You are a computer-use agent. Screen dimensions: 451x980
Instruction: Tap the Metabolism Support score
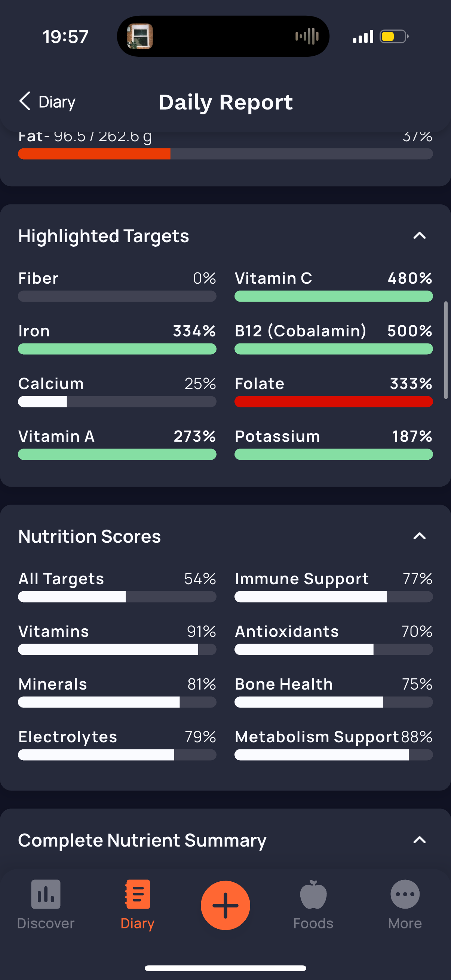pos(334,744)
